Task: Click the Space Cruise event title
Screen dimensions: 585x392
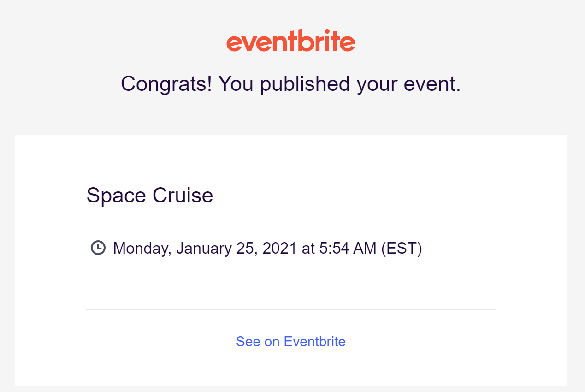Action: click(149, 195)
